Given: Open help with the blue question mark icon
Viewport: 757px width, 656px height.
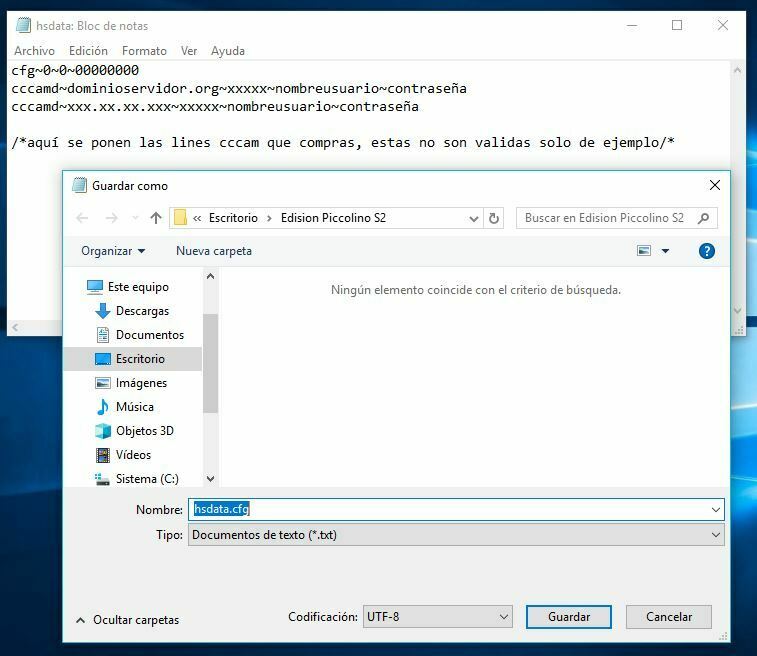Looking at the screenshot, I should coord(707,251).
